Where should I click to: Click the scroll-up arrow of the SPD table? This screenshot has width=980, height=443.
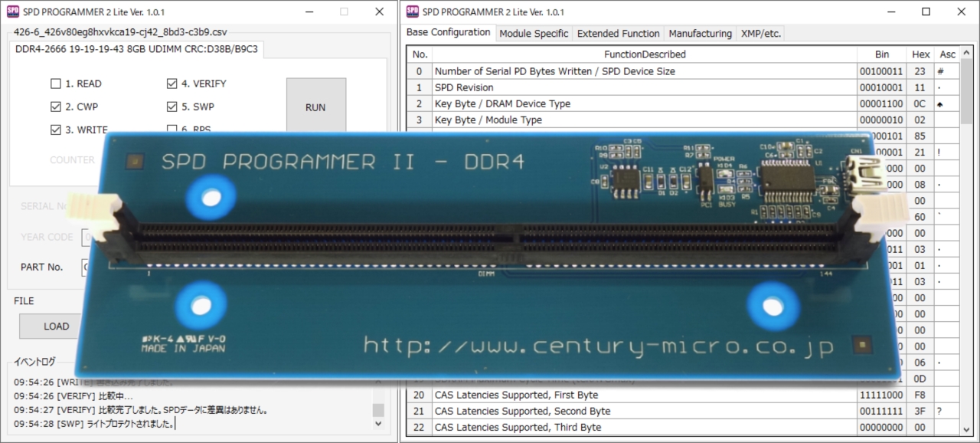(x=966, y=54)
